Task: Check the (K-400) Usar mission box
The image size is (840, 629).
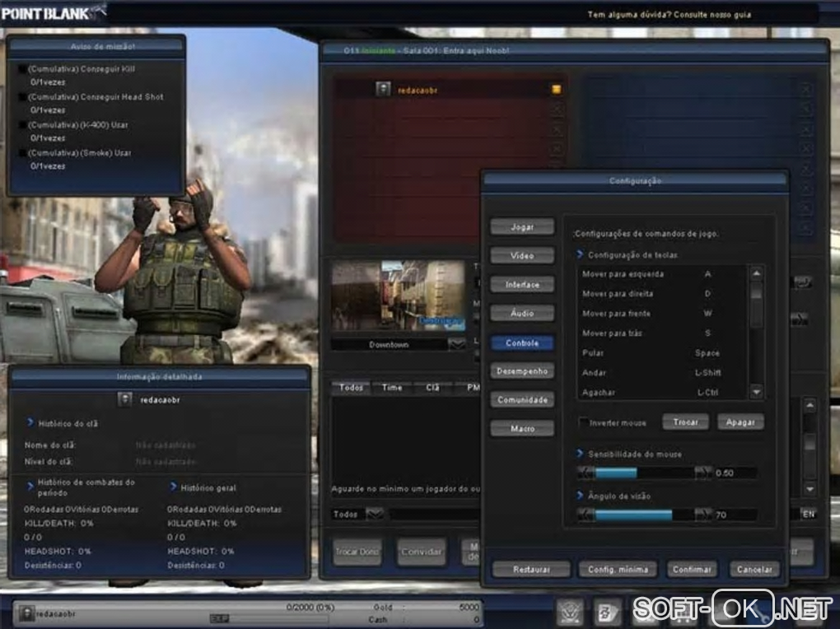Action: tap(22, 125)
